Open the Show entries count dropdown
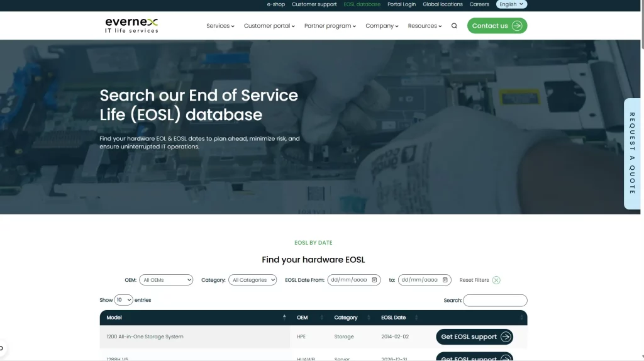This screenshot has height=361, width=644. (123, 300)
